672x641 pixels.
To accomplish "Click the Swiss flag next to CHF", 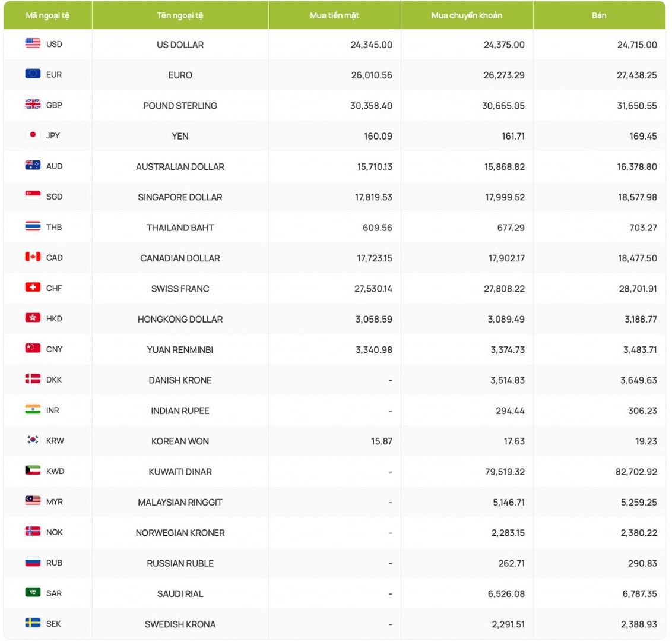I will tap(33, 288).
